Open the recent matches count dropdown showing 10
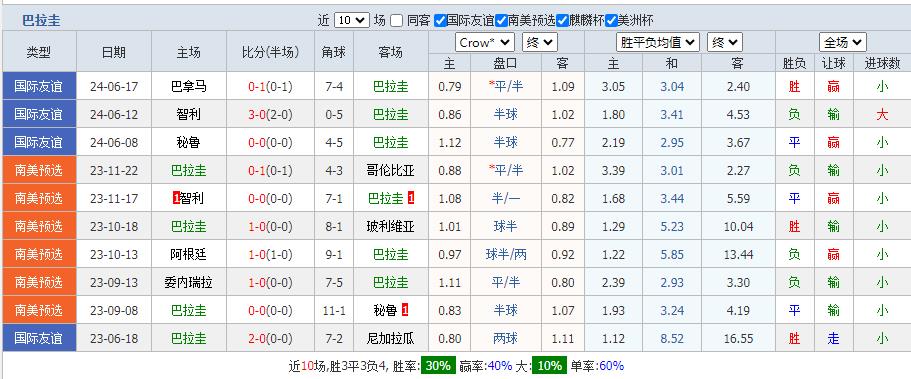 [x=352, y=20]
